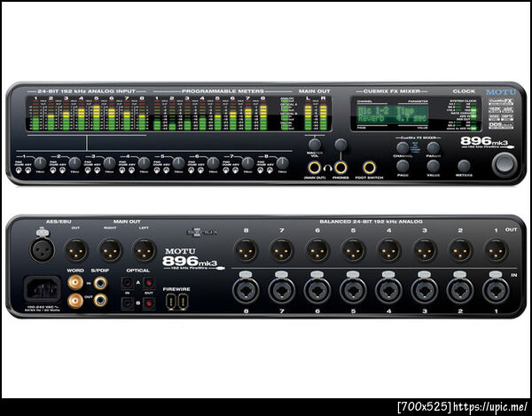Screen dimensions: 532x416
Task: Toggle the channel 1 PAD switch
Action: pos(19,170)
